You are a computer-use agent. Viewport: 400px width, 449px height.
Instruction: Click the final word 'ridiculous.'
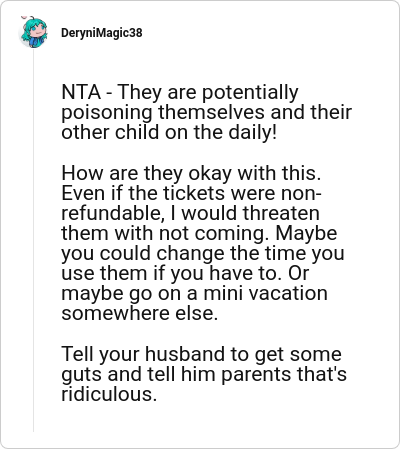tap(109, 394)
